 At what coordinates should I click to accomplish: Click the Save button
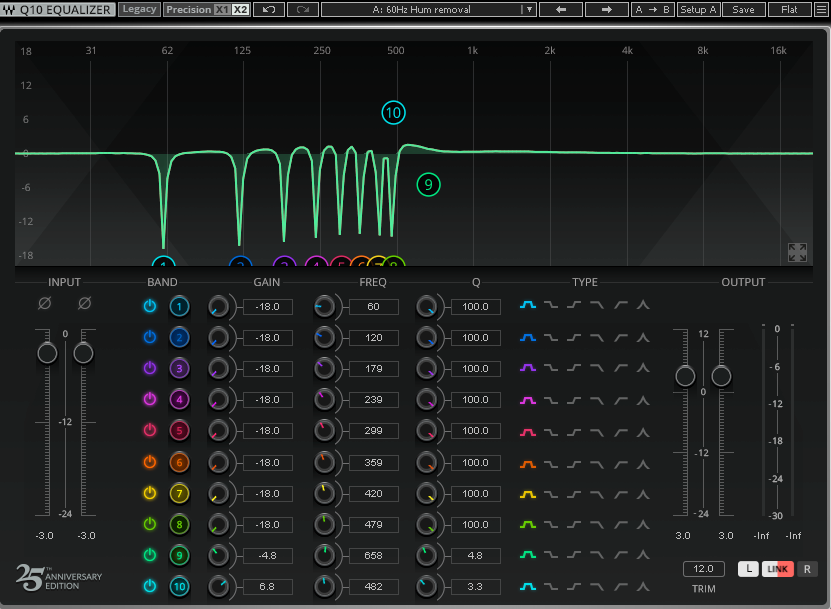tap(744, 10)
